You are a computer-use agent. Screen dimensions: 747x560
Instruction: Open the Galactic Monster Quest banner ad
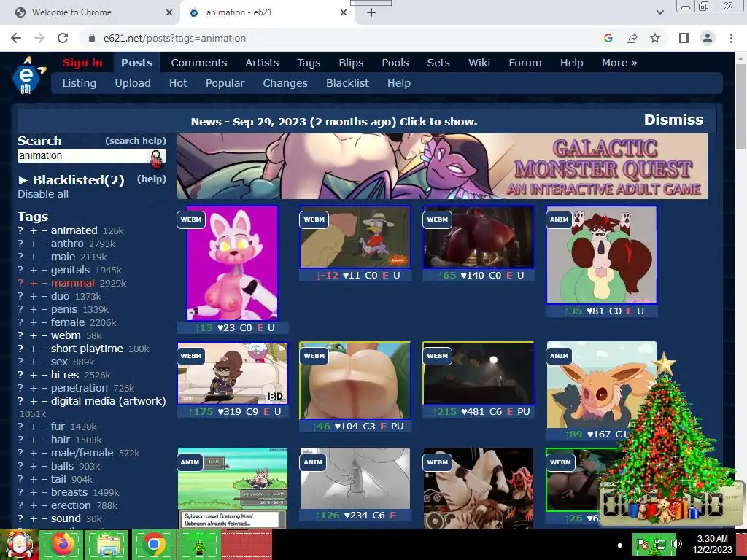click(441, 166)
